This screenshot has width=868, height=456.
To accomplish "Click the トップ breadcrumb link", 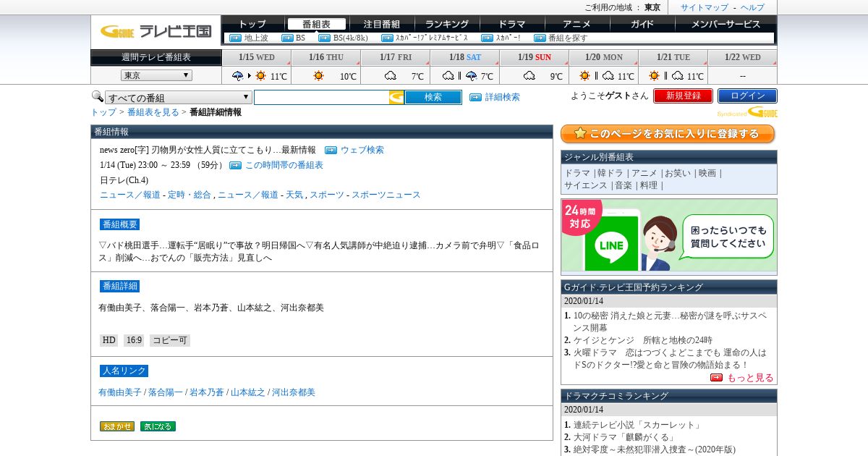I will click(x=103, y=112).
